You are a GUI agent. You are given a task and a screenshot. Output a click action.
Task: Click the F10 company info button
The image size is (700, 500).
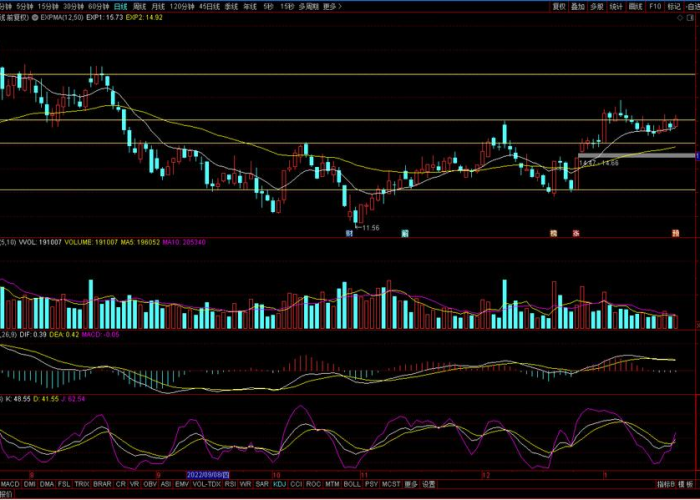654,6
